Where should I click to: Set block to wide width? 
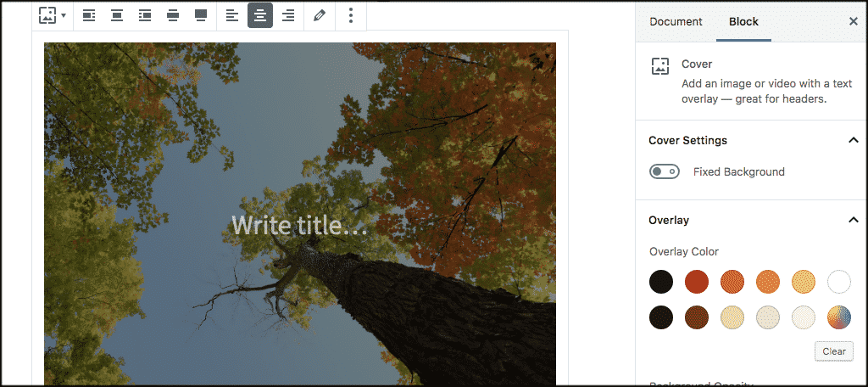[x=173, y=15]
